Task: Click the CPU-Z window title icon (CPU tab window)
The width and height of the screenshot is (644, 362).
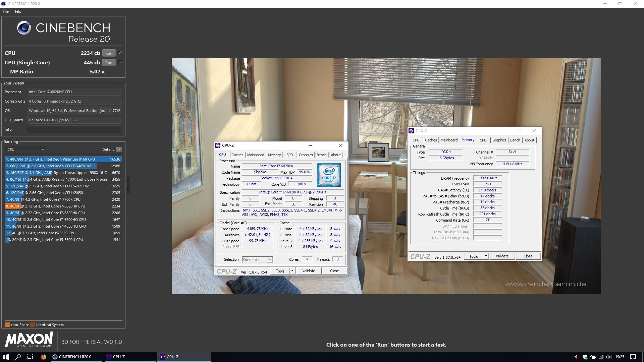Action: pyautogui.click(x=218, y=145)
